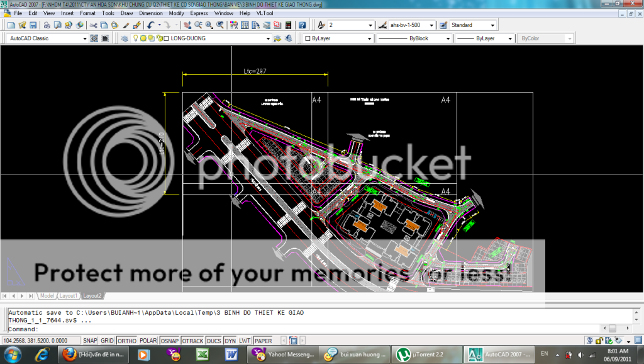Click the layer color square next to LONG-DUONG

[x=166, y=38]
